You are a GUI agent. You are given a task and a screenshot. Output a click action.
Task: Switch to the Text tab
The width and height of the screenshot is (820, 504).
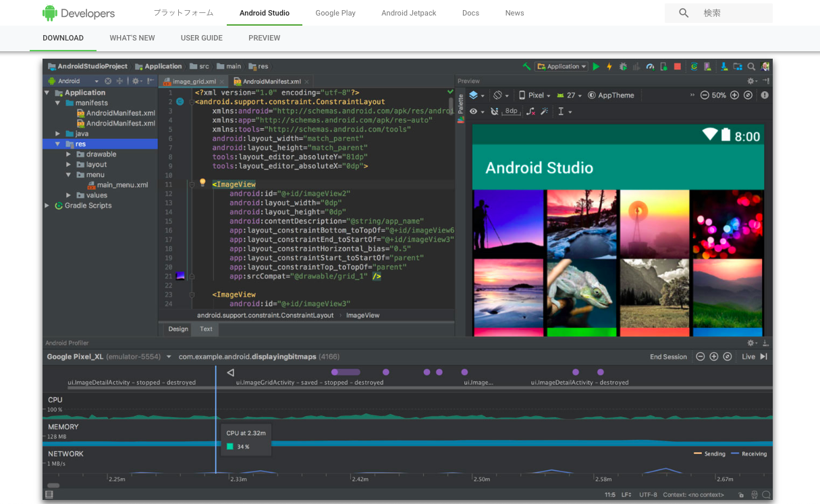click(x=206, y=329)
